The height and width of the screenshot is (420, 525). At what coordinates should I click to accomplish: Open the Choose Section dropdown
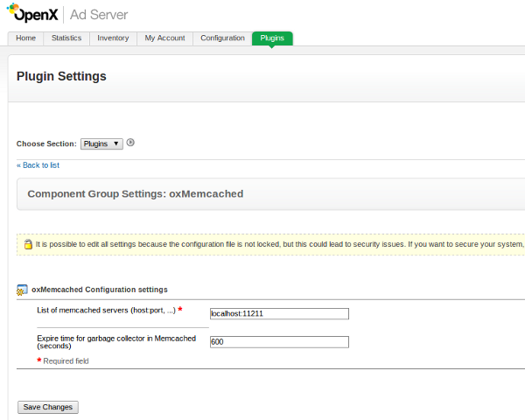(101, 143)
